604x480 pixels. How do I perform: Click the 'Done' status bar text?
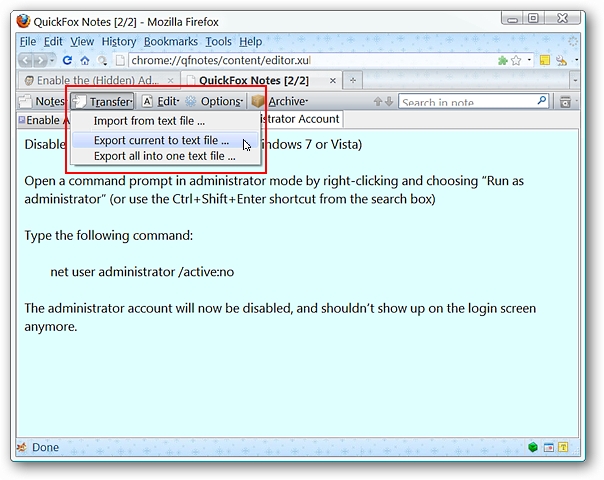45,447
